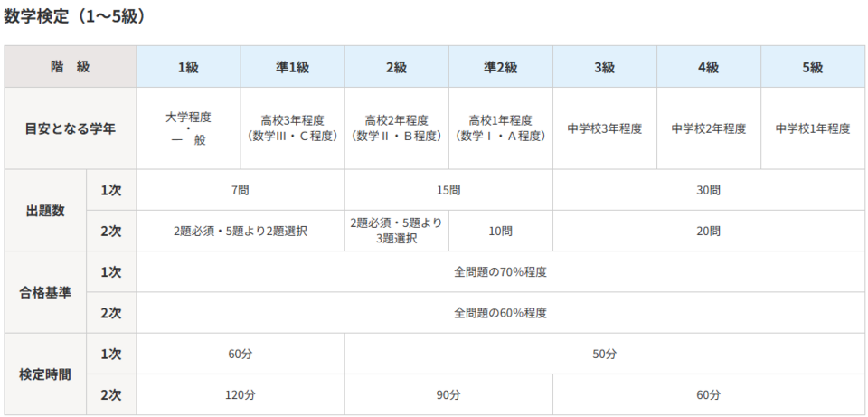Click the 準2級 column header
This screenshot has height=417, width=868.
coord(500,67)
